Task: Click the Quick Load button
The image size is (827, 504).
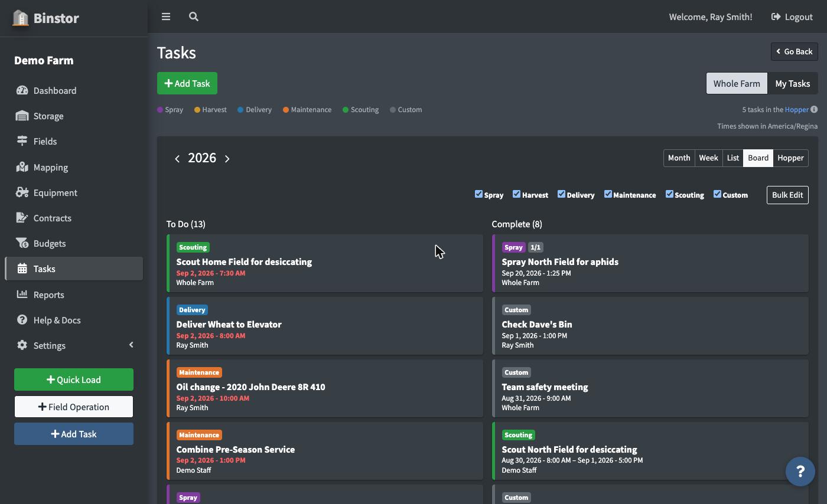Action: click(x=74, y=379)
